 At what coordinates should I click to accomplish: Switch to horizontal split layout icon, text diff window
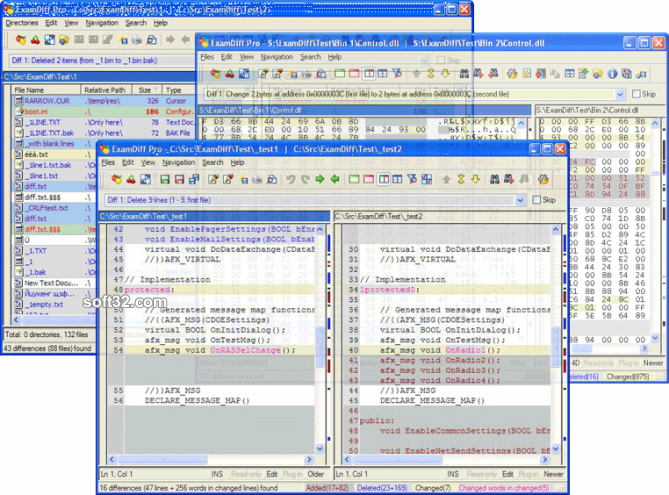pos(397,179)
